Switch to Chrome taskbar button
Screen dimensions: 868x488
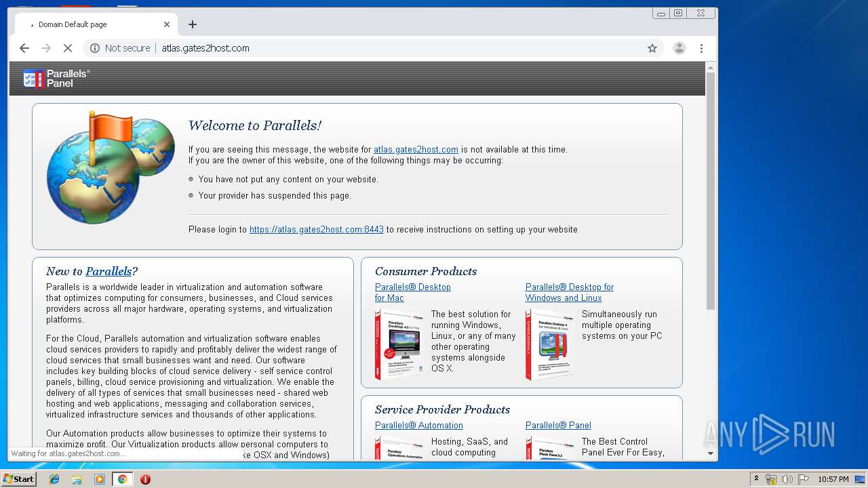click(x=122, y=479)
